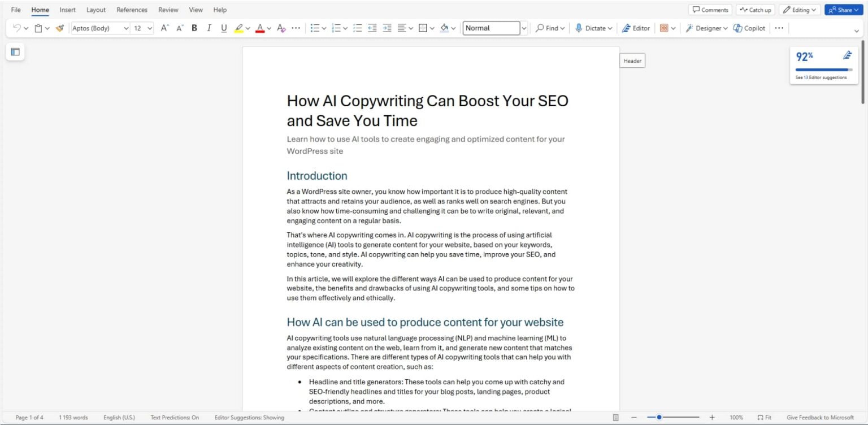Apply a checklist to the paragraph

point(358,28)
